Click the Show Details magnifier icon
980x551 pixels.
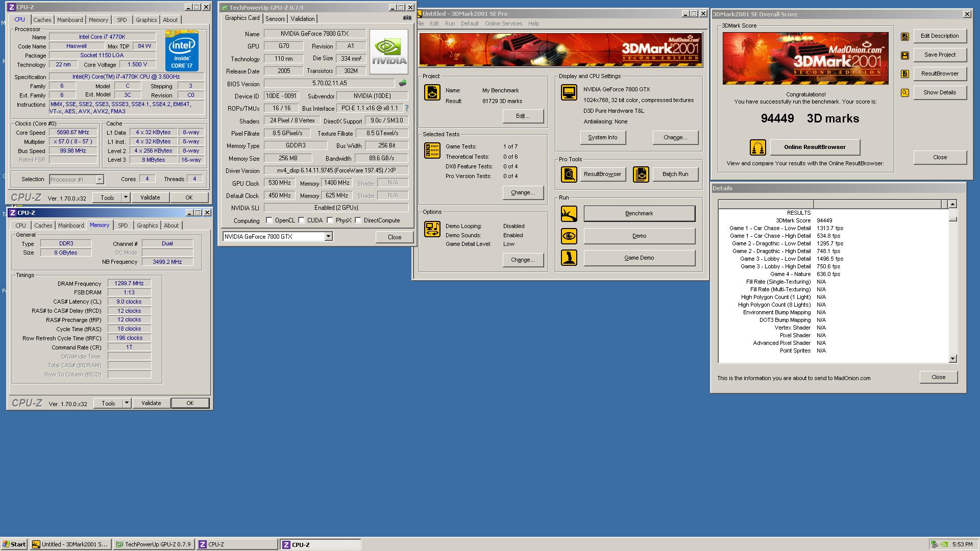click(x=905, y=93)
